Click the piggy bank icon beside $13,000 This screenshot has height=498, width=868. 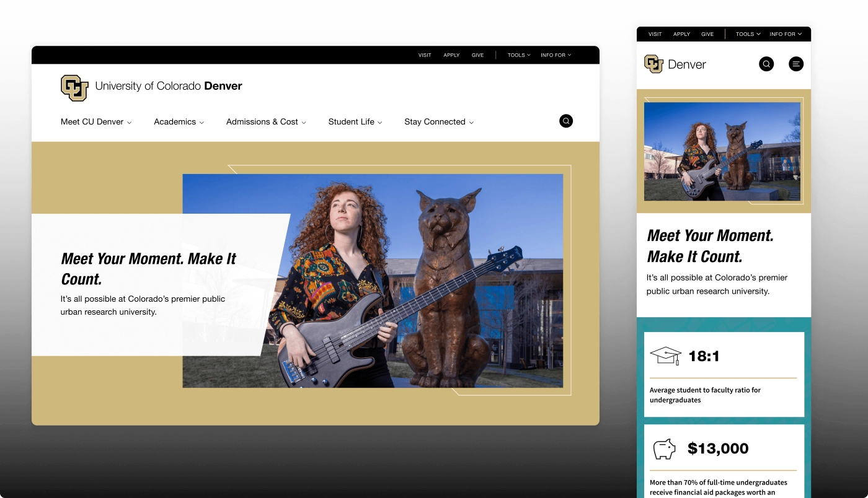664,449
